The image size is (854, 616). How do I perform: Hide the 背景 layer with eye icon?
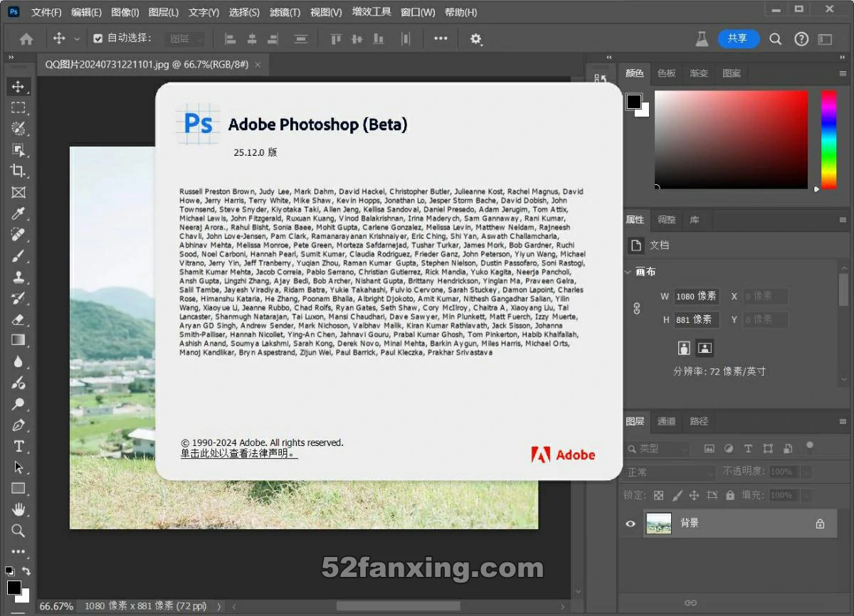[x=630, y=524]
